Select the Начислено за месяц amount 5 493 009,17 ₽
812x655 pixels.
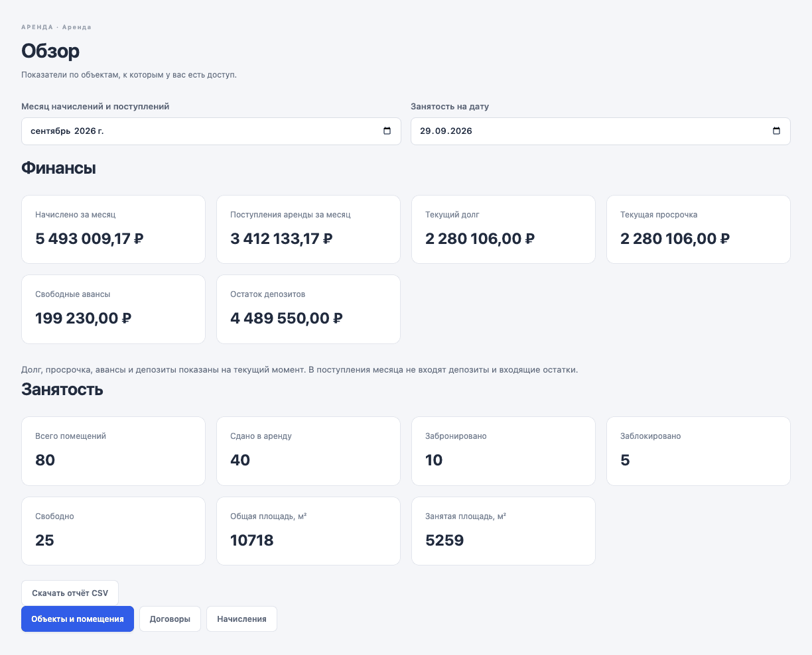click(90, 239)
